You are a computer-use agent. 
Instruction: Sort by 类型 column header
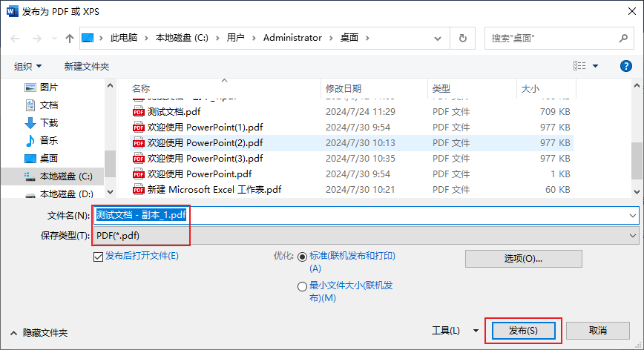point(441,89)
